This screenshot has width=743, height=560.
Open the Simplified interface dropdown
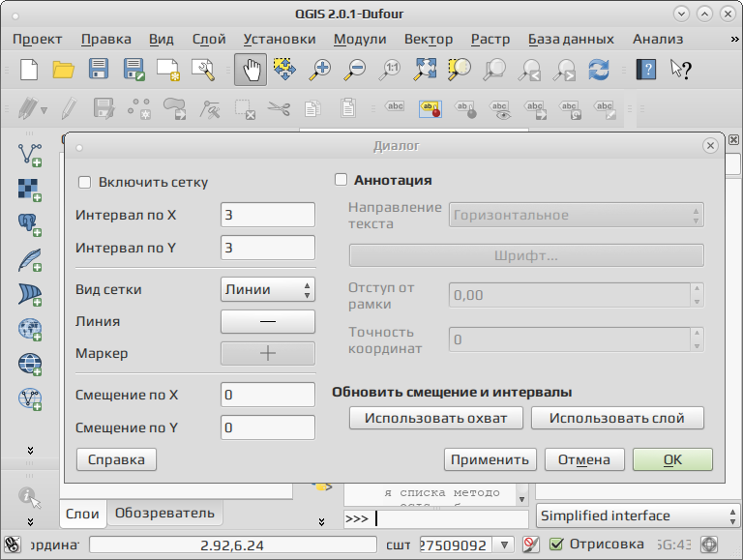(638, 516)
